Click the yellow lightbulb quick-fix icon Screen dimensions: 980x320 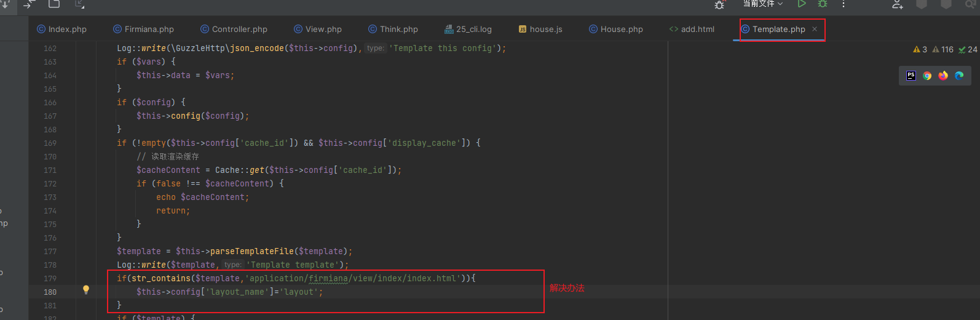(x=86, y=289)
